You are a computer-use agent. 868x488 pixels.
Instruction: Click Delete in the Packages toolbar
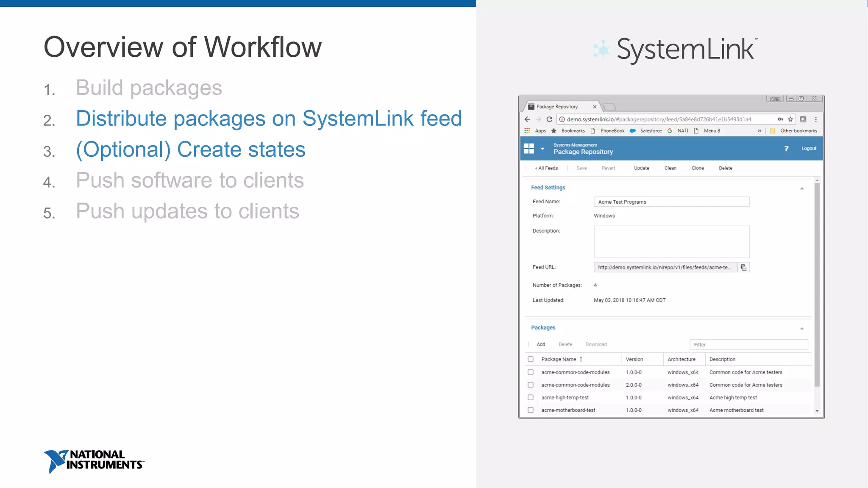click(x=565, y=344)
